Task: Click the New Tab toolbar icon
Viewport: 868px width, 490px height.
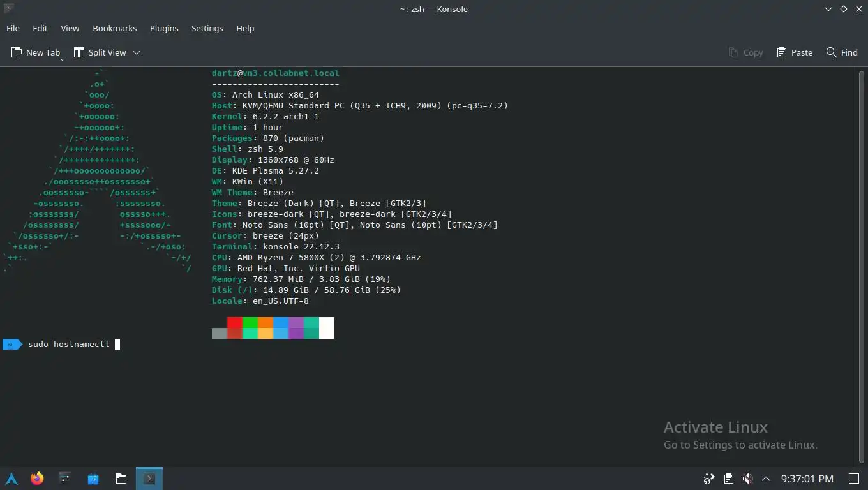Action: coord(17,52)
